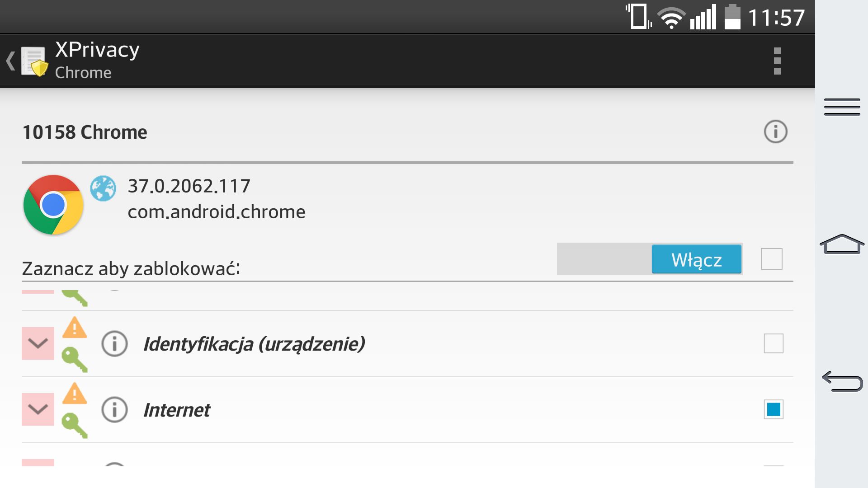Tap the blue globe internet icon

pyautogui.click(x=103, y=188)
